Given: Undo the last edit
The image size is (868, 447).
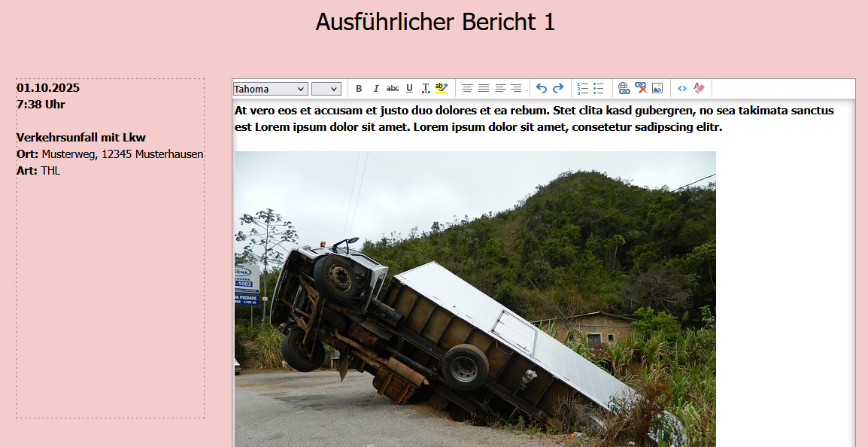Looking at the screenshot, I should tap(542, 89).
